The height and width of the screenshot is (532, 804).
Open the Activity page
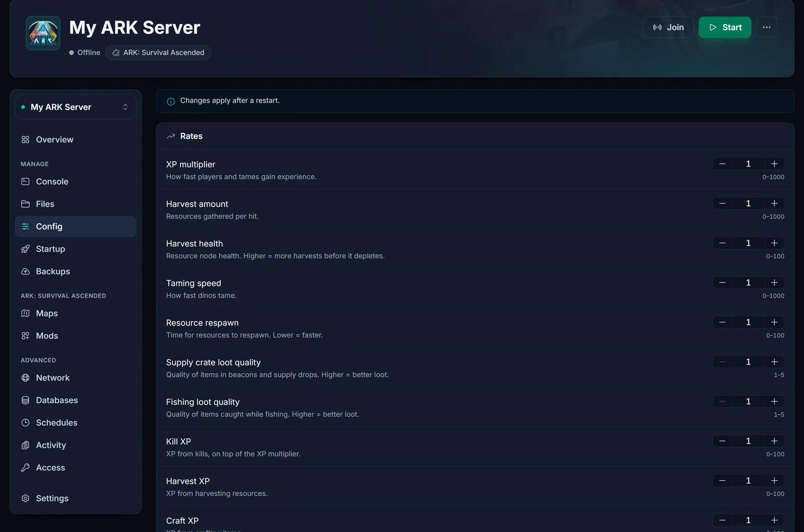point(75,445)
